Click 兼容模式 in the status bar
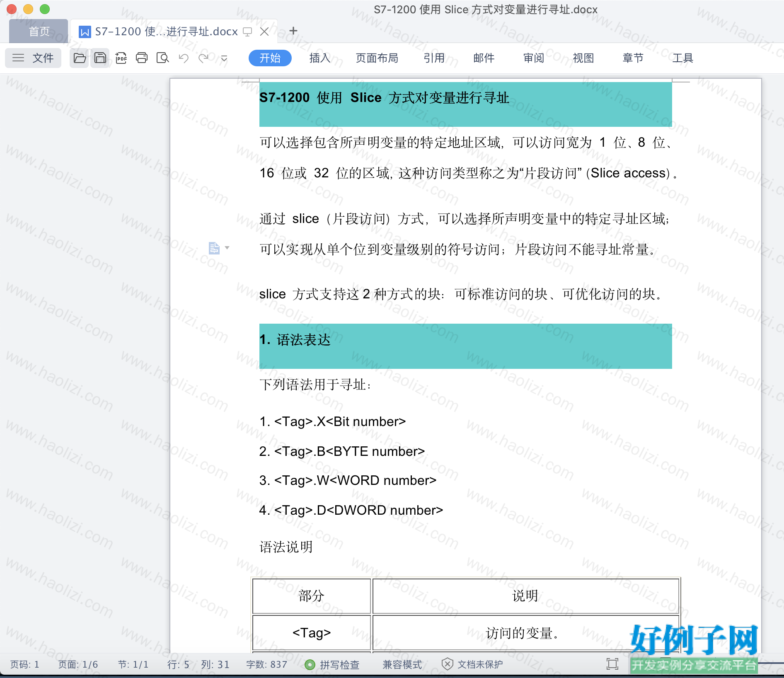Image resolution: width=784 pixels, height=678 pixels. click(x=402, y=665)
